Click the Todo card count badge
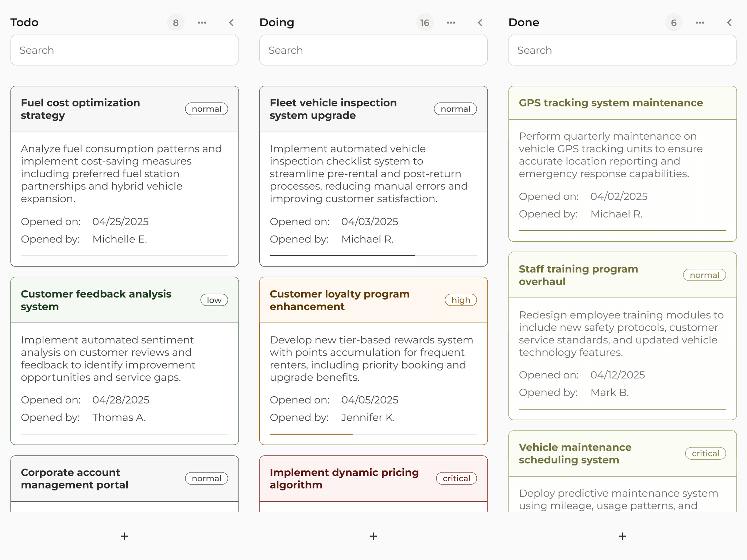The height and width of the screenshot is (560, 747). point(176,22)
